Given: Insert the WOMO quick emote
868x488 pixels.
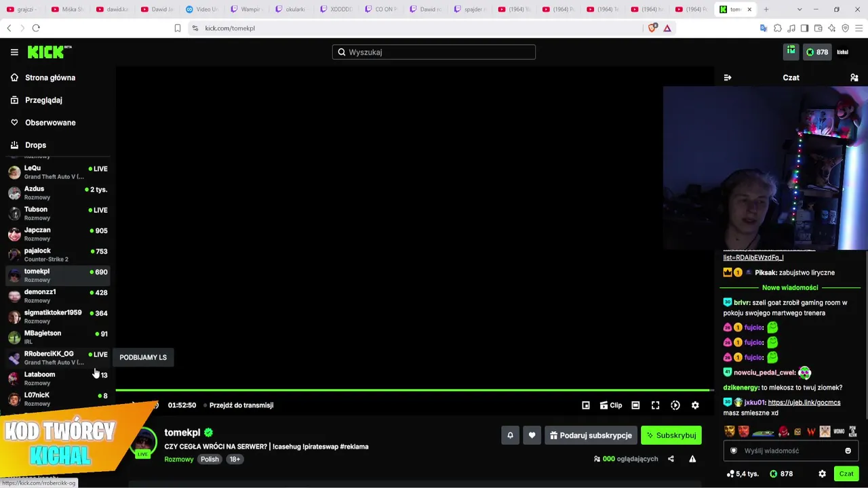Looking at the screenshot, I should (840, 431).
